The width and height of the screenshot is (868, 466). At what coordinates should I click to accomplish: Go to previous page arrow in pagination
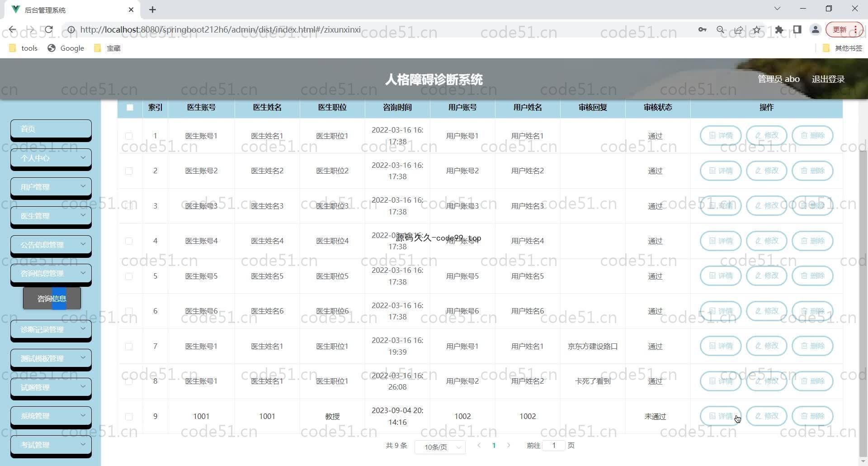(479, 446)
